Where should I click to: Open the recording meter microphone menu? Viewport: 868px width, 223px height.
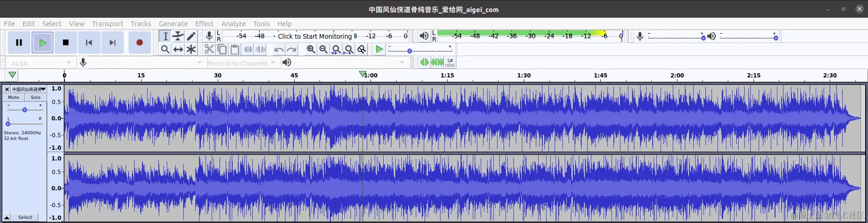pyautogui.click(x=209, y=36)
